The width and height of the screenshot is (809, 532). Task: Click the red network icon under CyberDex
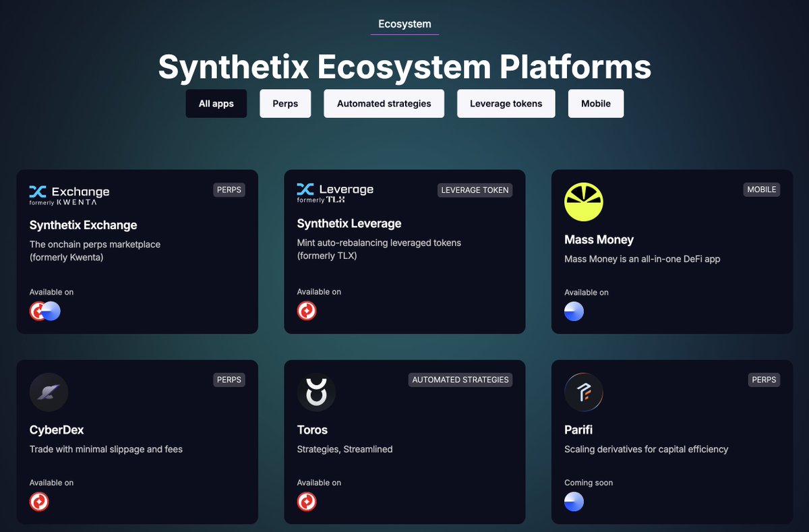(39, 502)
